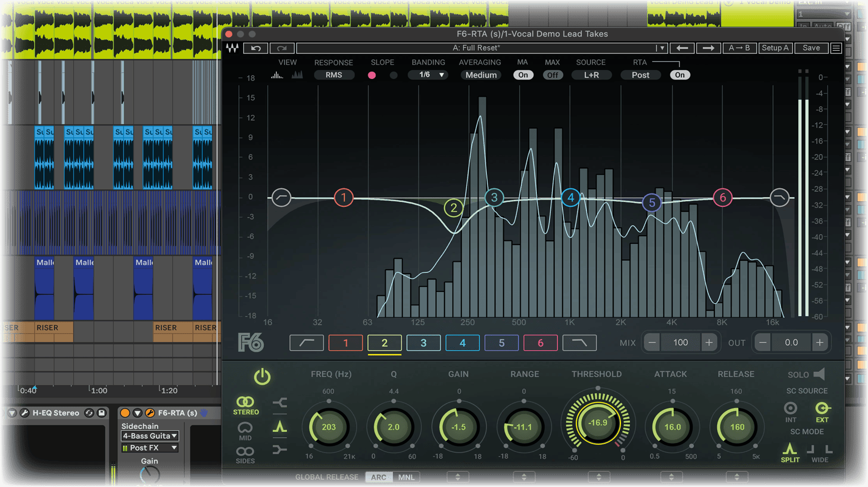This screenshot has height=487, width=868.
Task: Open the F6 hamburger menu icon
Action: 836,48
